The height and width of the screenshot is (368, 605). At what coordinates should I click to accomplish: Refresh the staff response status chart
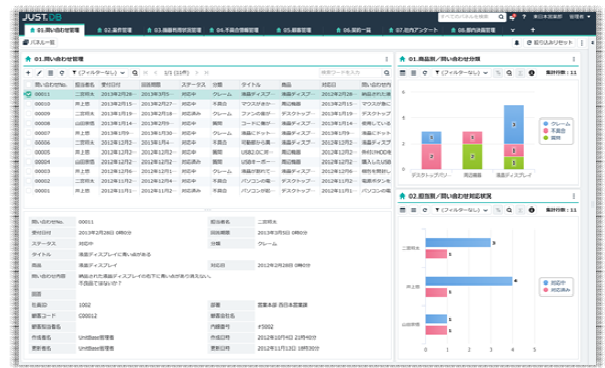pyautogui.click(x=425, y=210)
